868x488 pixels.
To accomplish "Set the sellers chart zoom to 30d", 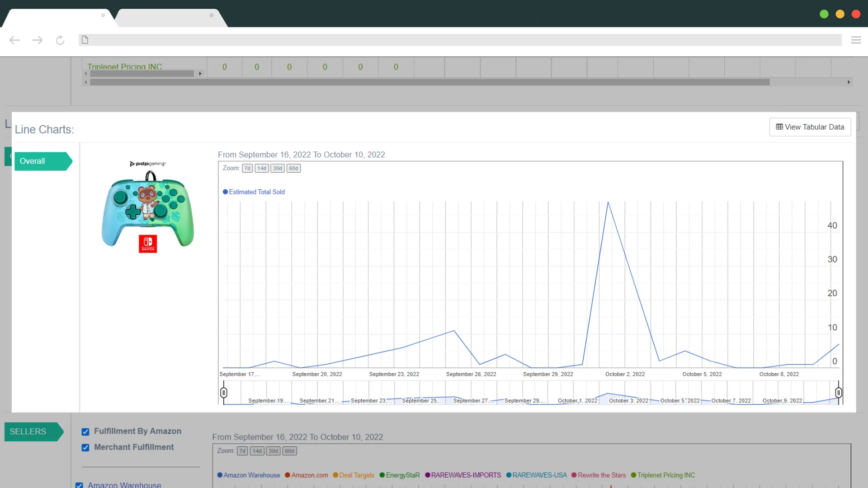I will [273, 451].
